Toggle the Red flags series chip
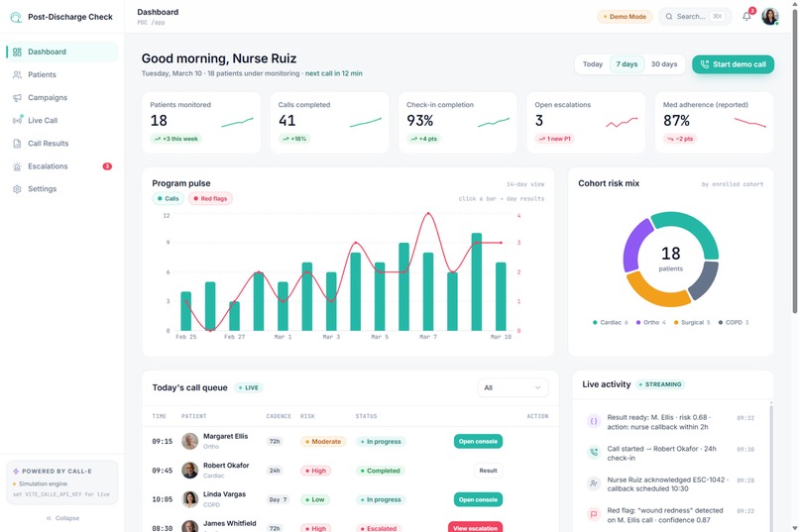The width and height of the screenshot is (799, 532). coord(210,198)
